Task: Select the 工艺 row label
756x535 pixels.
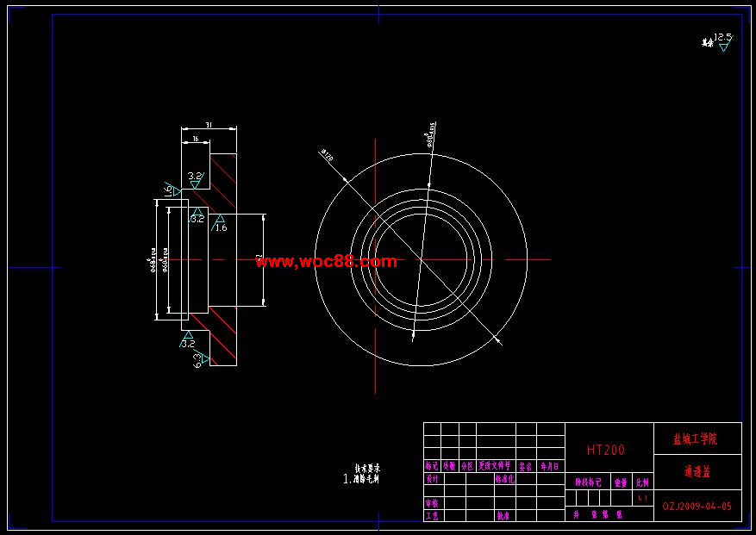Action: [432, 516]
